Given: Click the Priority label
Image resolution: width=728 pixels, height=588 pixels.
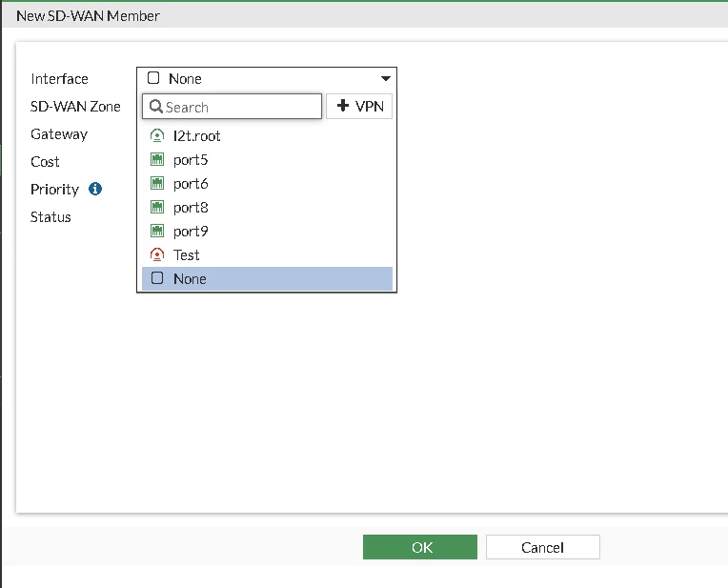Looking at the screenshot, I should [54, 190].
